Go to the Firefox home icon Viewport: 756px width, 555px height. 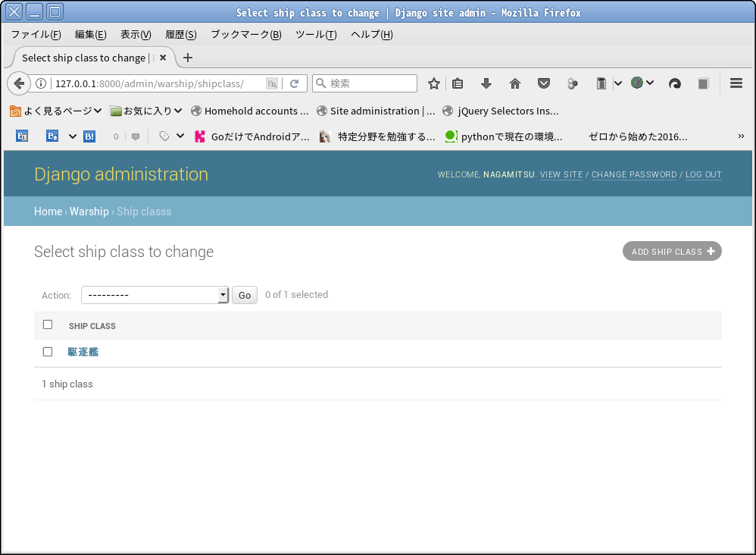(515, 83)
